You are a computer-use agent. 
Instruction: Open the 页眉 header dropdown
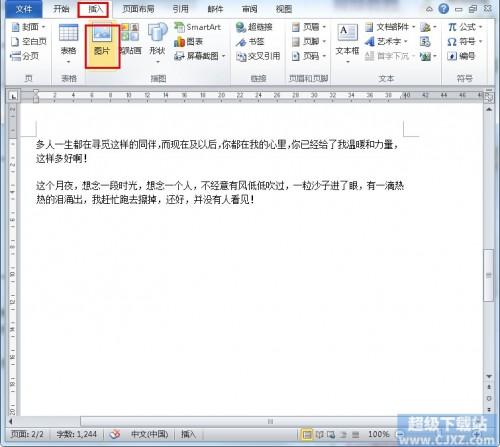(309, 27)
